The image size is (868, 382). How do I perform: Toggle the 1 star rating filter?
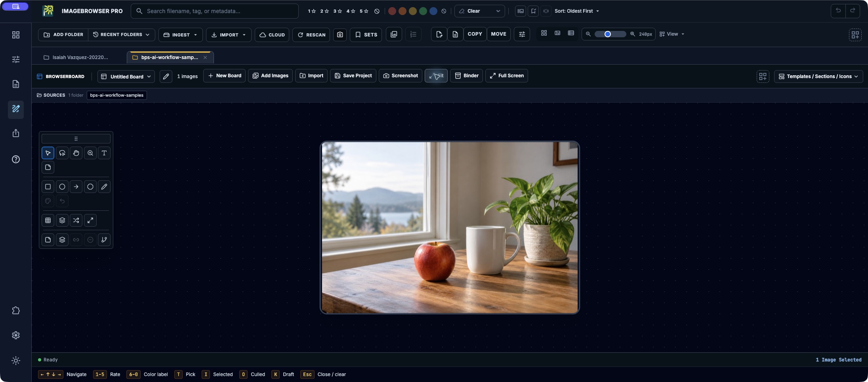pyautogui.click(x=312, y=11)
